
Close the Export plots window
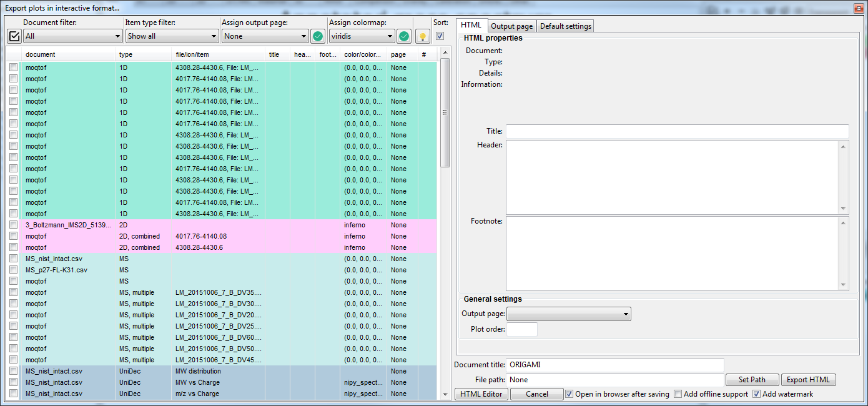[856, 7]
